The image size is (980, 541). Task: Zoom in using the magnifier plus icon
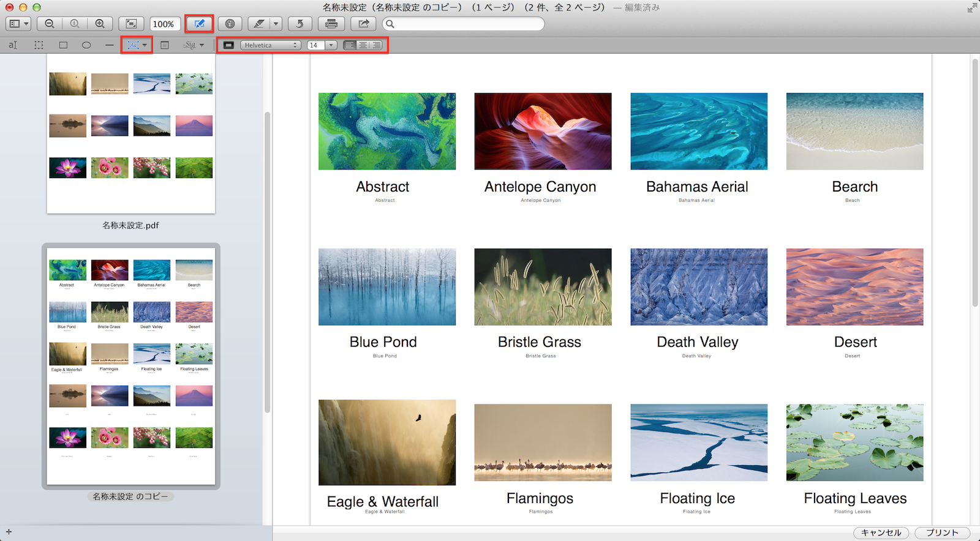tap(99, 24)
